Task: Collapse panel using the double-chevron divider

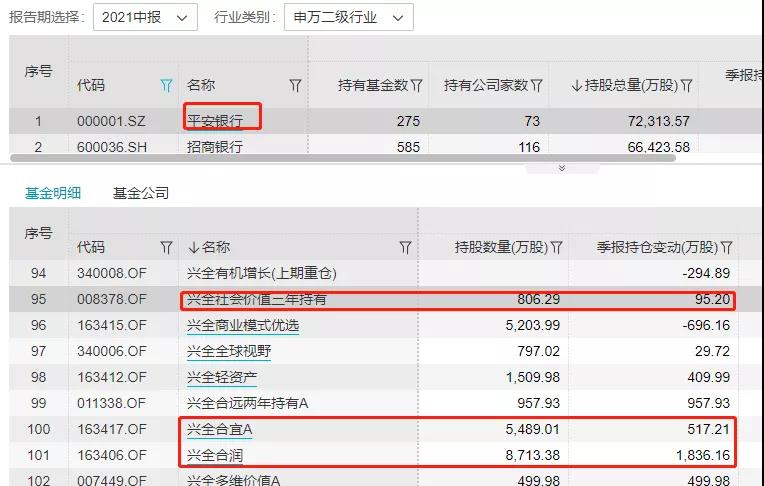Action: 562,168
